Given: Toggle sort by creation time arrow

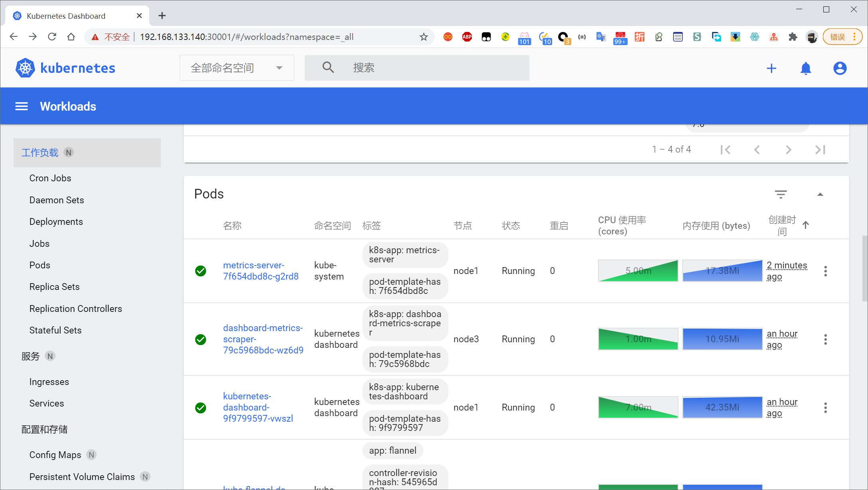Looking at the screenshot, I should (x=806, y=225).
